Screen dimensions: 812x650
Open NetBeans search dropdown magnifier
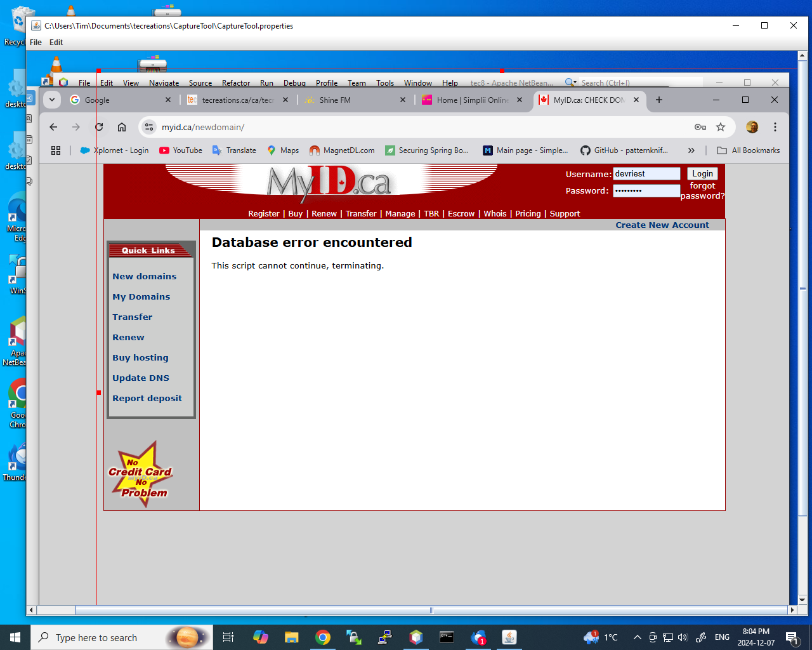point(571,83)
